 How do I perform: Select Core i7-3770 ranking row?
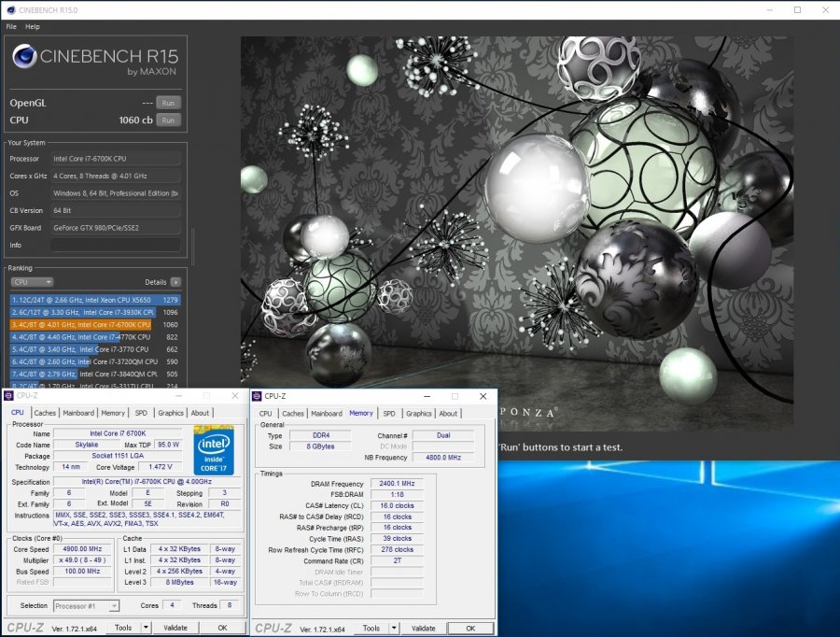95,349
